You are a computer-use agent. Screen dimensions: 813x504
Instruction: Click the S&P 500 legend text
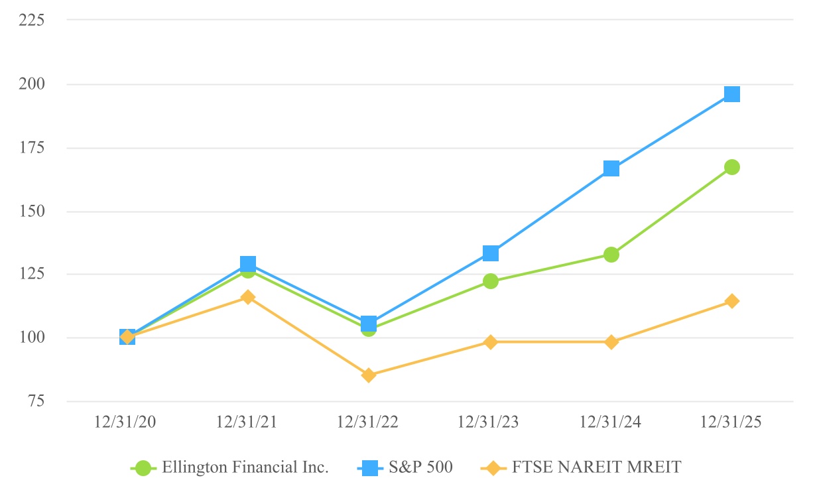pyautogui.click(x=420, y=468)
